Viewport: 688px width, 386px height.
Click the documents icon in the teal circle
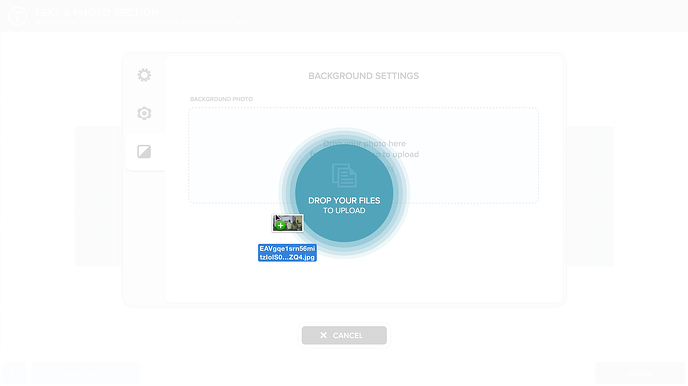pos(344,175)
